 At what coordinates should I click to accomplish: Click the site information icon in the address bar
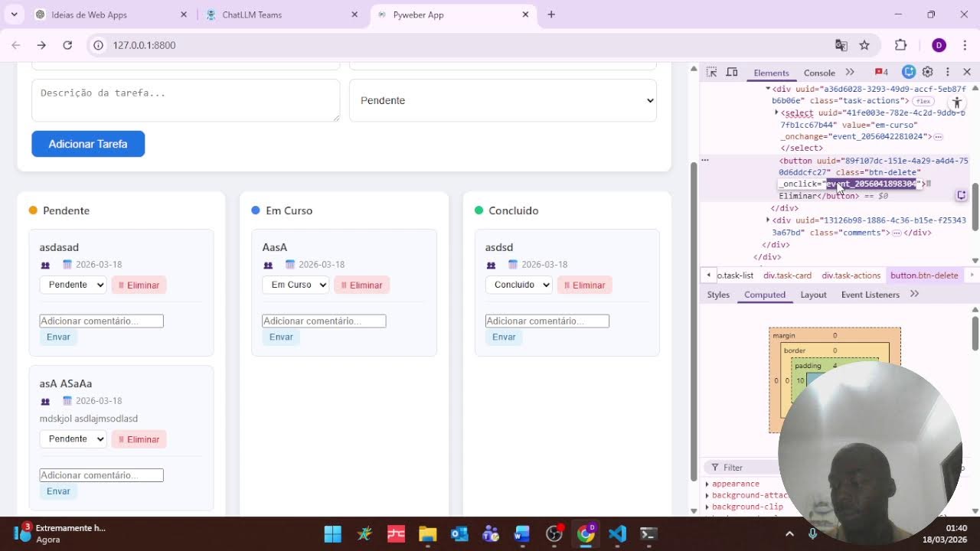pyautogui.click(x=98, y=45)
